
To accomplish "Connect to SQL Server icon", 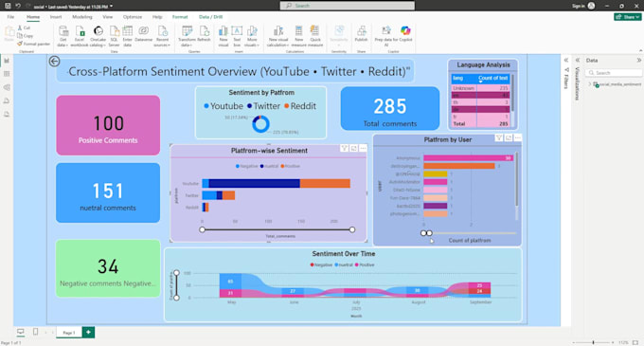I will [x=115, y=36].
